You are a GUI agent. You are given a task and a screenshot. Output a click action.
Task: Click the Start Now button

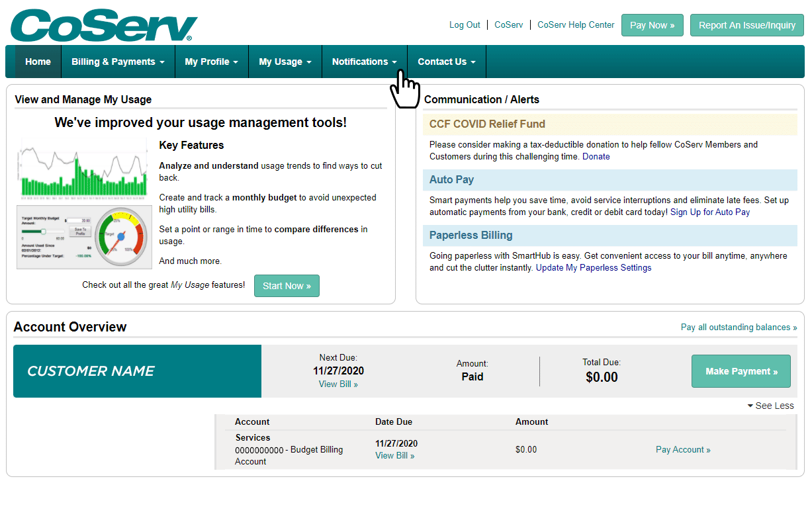[287, 286]
